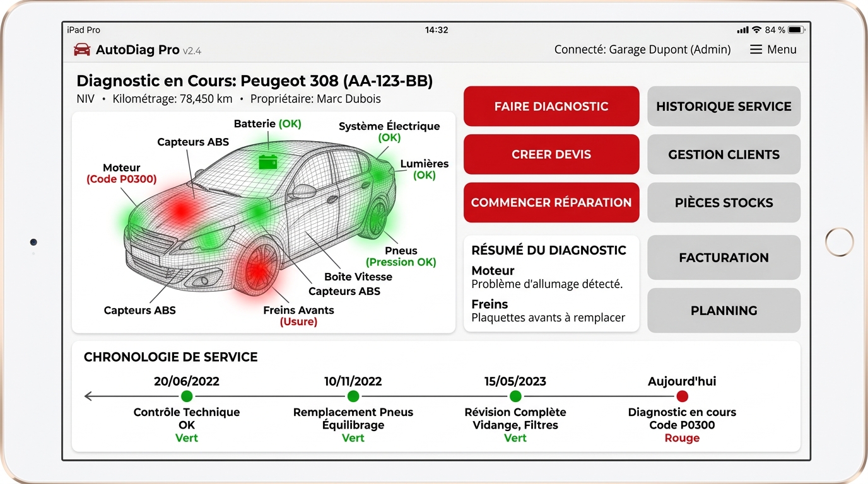Tap the green rear tire hotspot

tap(377, 218)
